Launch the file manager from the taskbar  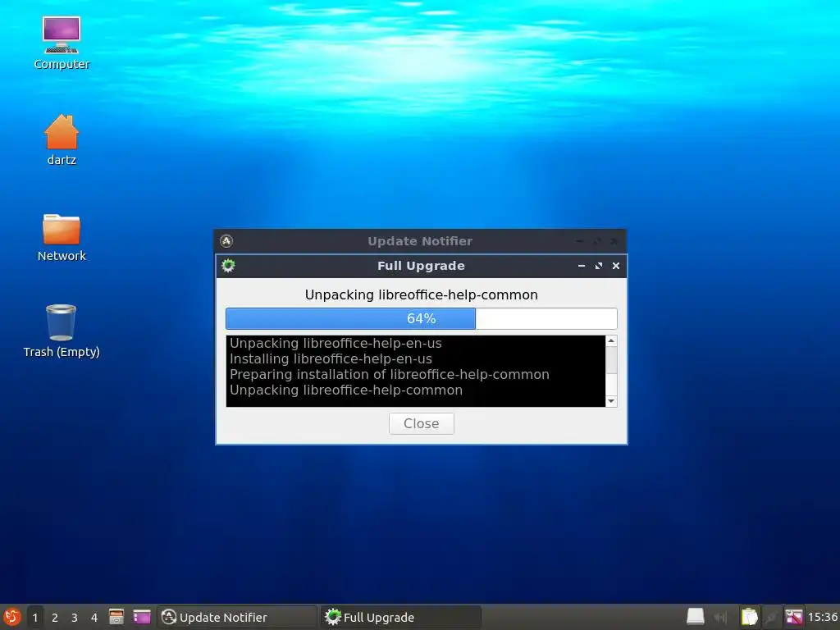pos(116,617)
